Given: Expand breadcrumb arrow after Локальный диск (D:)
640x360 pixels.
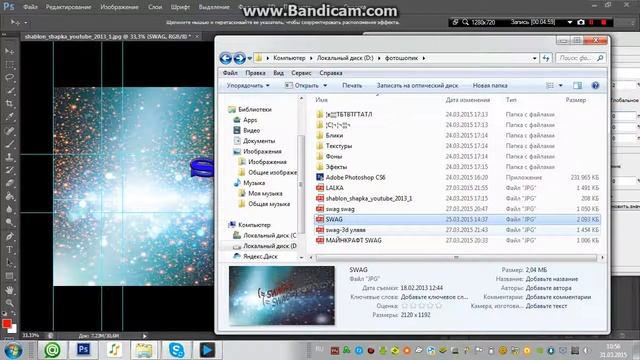Looking at the screenshot, I should click(379, 58).
